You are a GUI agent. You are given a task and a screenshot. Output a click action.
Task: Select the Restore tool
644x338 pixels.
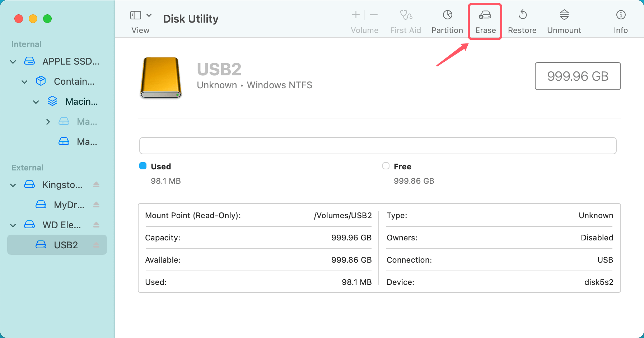click(522, 20)
